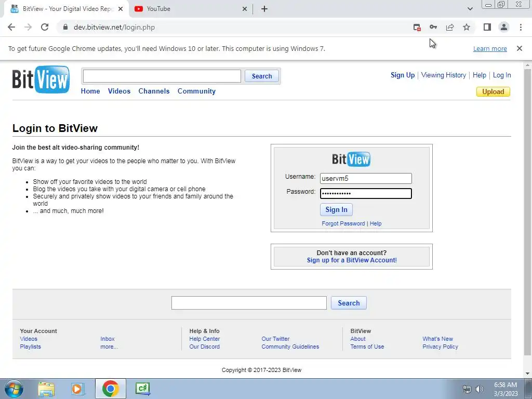This screenshot has width=532, height=399.
Task: Click the Learn more link
Action: coord(490,48)
